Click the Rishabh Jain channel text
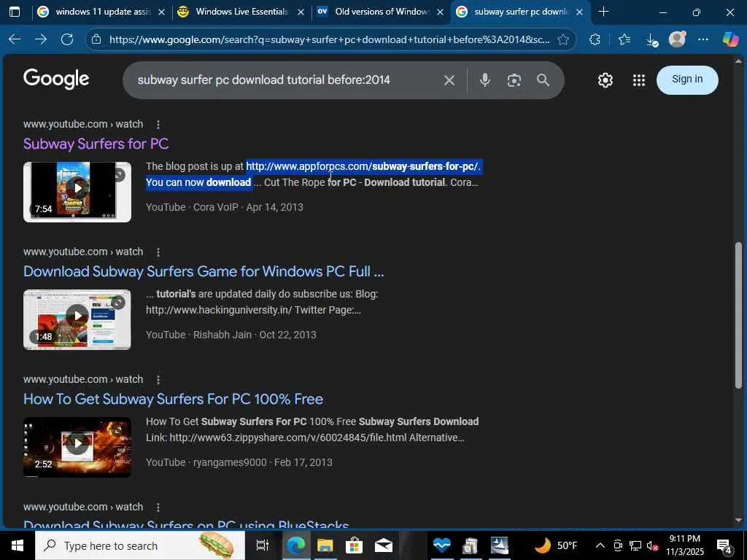The width and height of the screenshot is (747, 560). coord(222,335)
